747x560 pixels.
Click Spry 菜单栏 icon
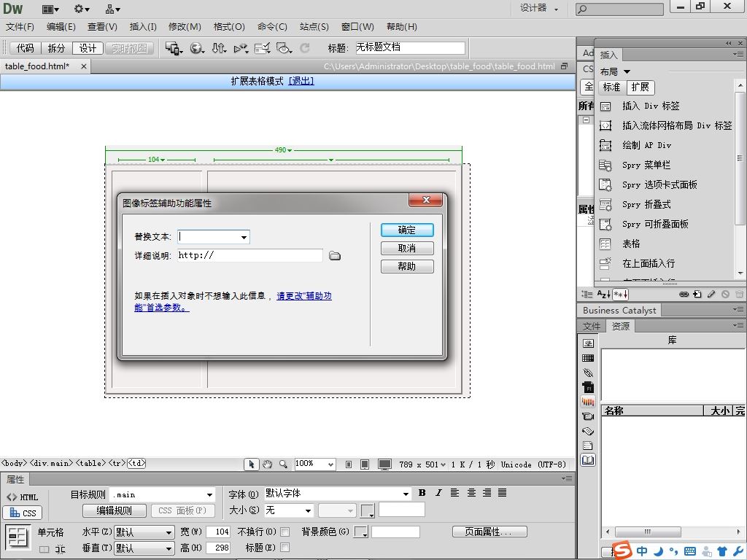tap(605, 166)
